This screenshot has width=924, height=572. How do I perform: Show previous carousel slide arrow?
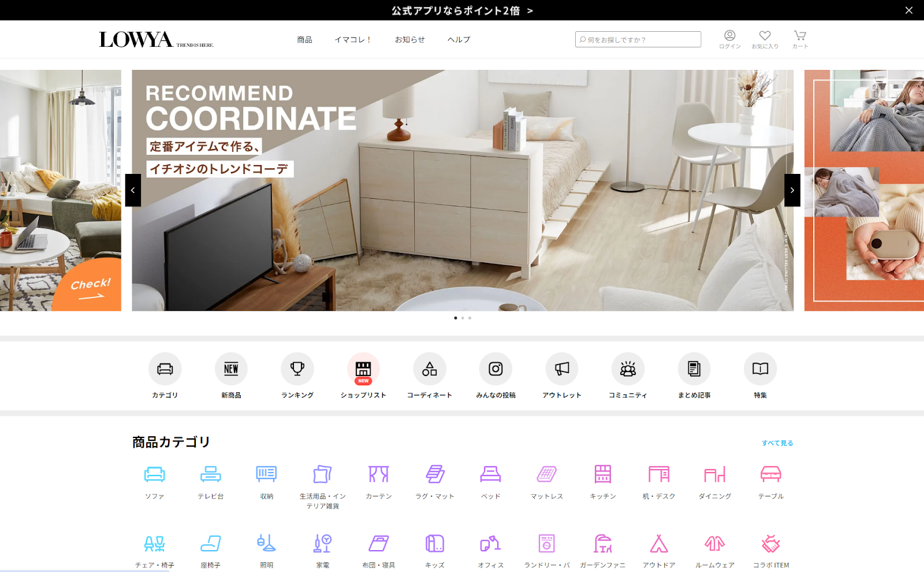click(x=133, y=190)
